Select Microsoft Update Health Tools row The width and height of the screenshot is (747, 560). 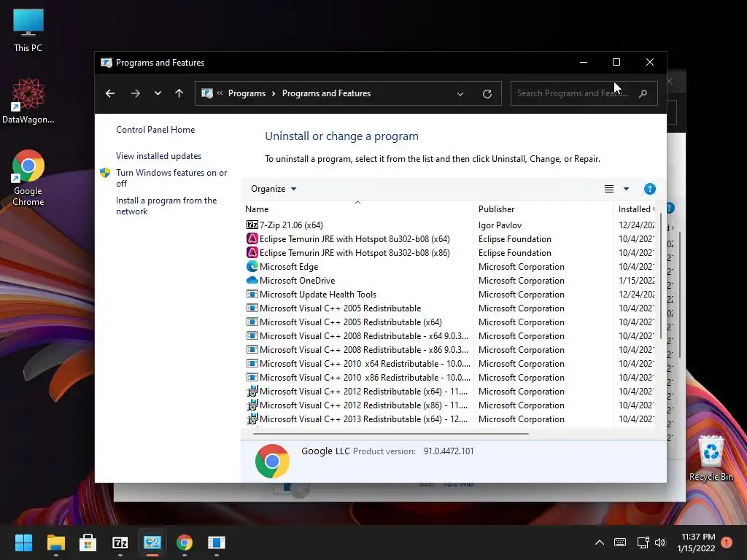click(449, 295)
